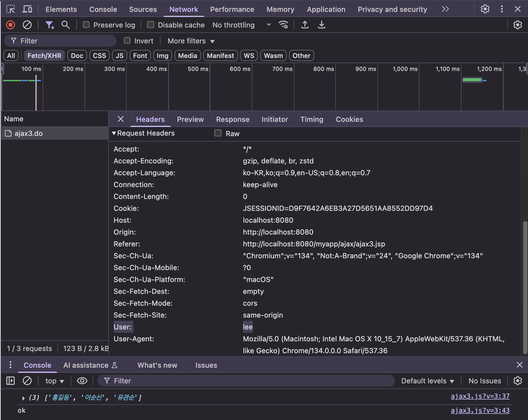Clear the network log

click(x=27, y=25)
